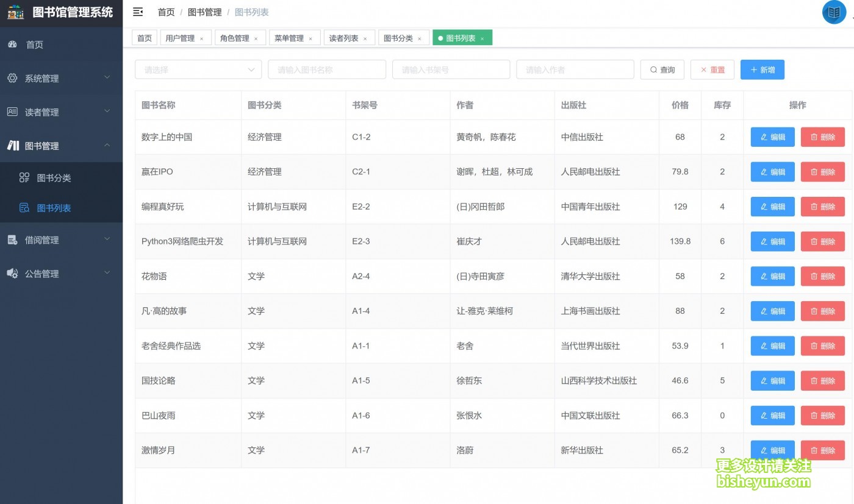Viewport: 854px width, 504px height.
Task: Switch to the 菜单管理 tab
Action: pos(290,37)
